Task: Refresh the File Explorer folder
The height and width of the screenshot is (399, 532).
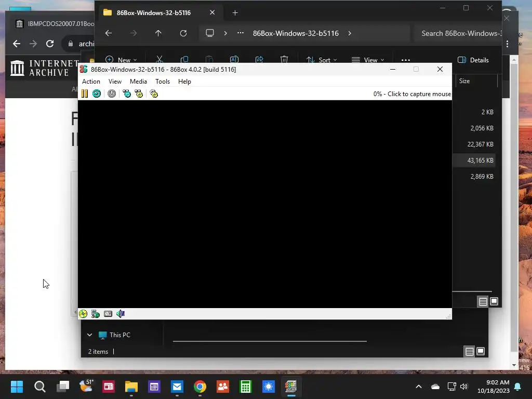Action: (x=183, y=33)
